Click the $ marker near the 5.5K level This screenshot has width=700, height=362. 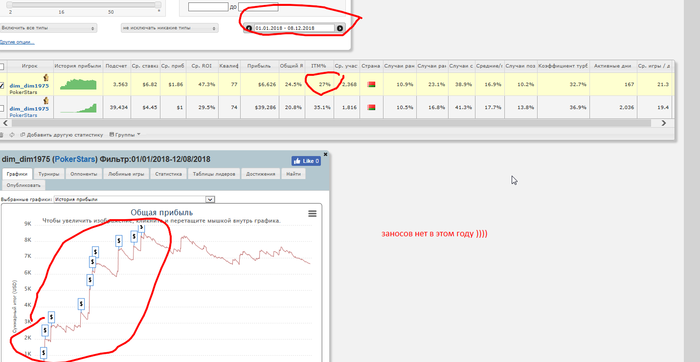[x=90, y=280]
